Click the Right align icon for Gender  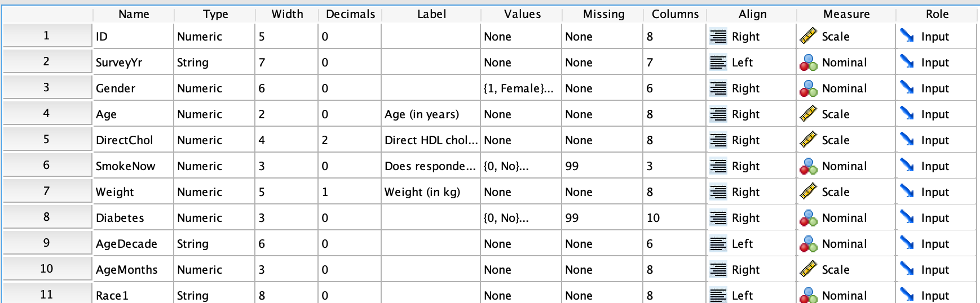point(718,88)
